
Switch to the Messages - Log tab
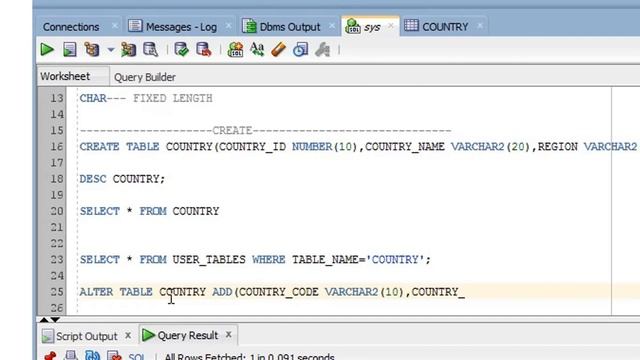click(181, 27)
